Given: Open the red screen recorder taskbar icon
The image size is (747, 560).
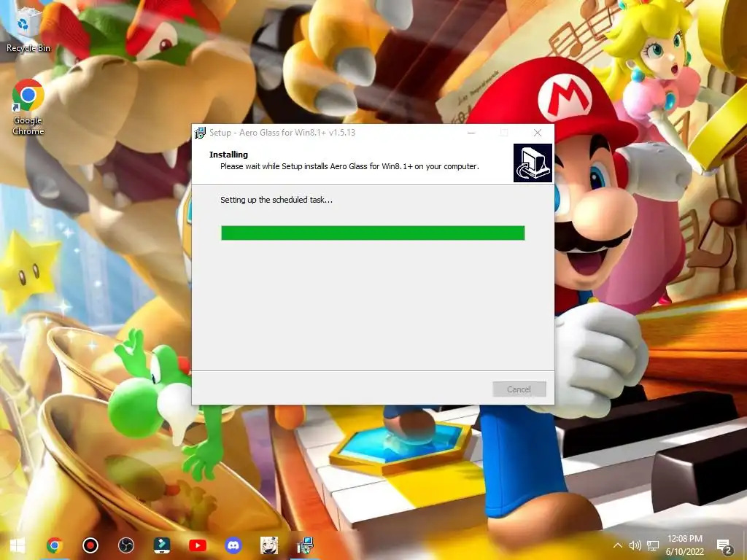Looking at the screenshot, I should [x=90, y=545].
